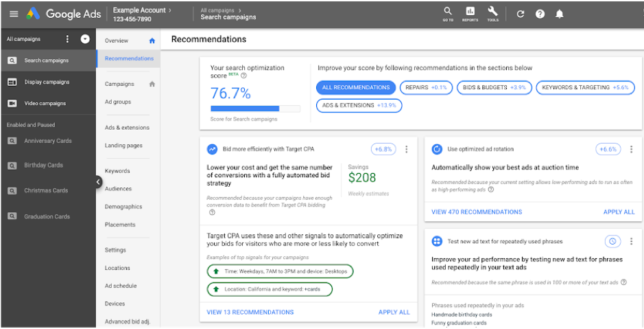Open the notifications bell
This screenshot has width=644, height=329.
tap(560, 14)
